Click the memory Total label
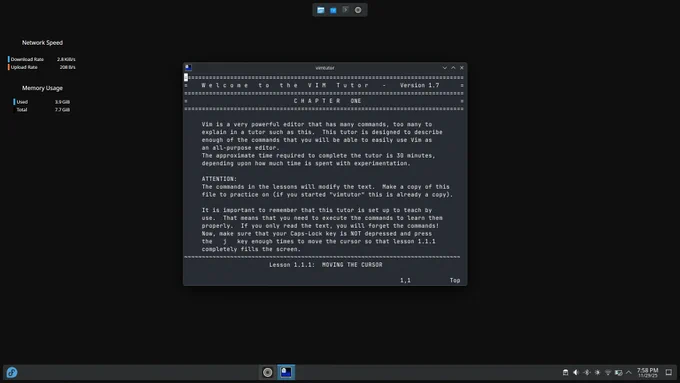This screenshot has width=680, height=383. tap(22, 110)
